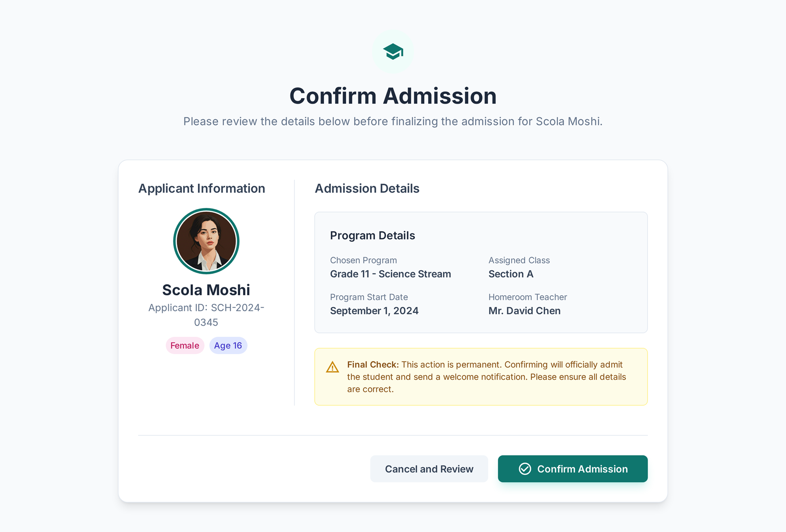Viewport: 786px width, 532px height.
Task: Click the Applicant Information heading
Action: [202, 189]
